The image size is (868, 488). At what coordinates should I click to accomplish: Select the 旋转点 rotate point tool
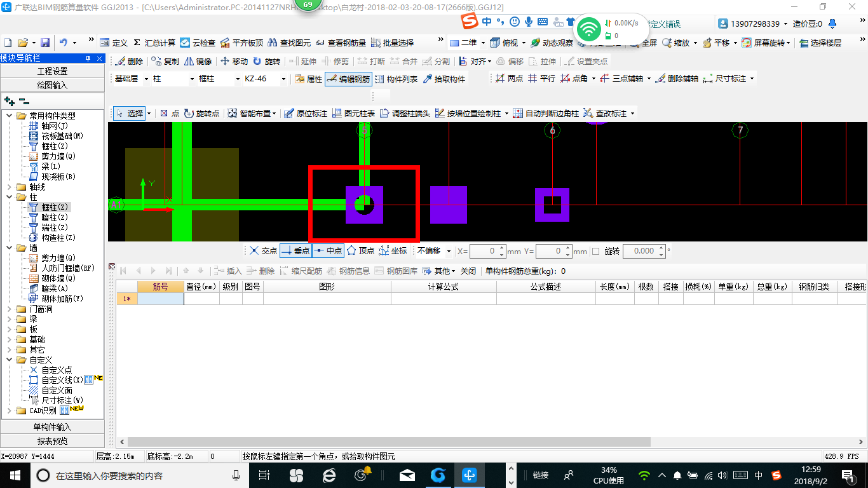point(202,114)
